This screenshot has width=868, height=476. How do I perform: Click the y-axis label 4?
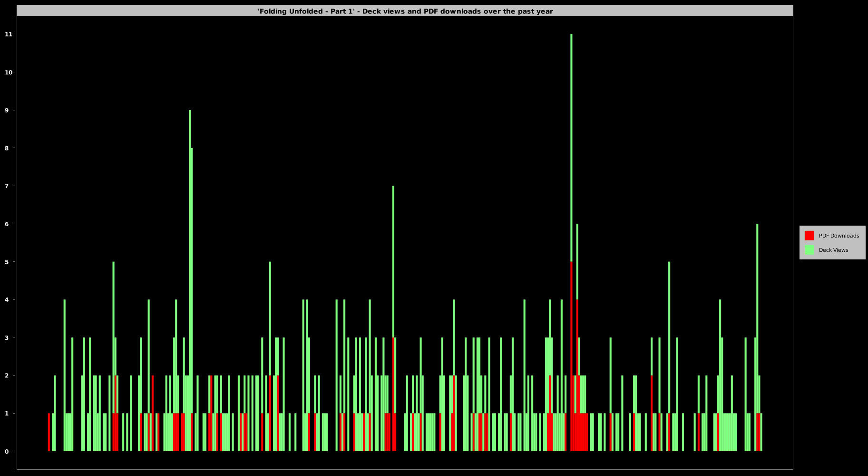7,300
